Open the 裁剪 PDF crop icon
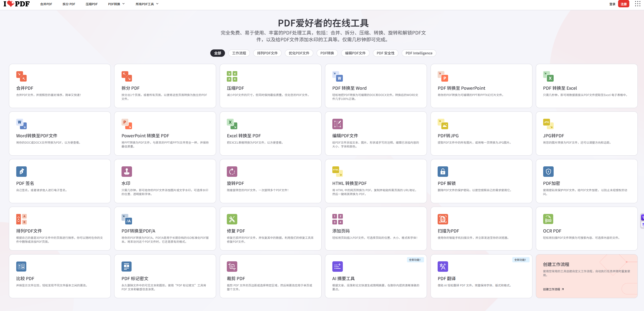The height and width of the screenshot is (311, 644). (232, 267)
